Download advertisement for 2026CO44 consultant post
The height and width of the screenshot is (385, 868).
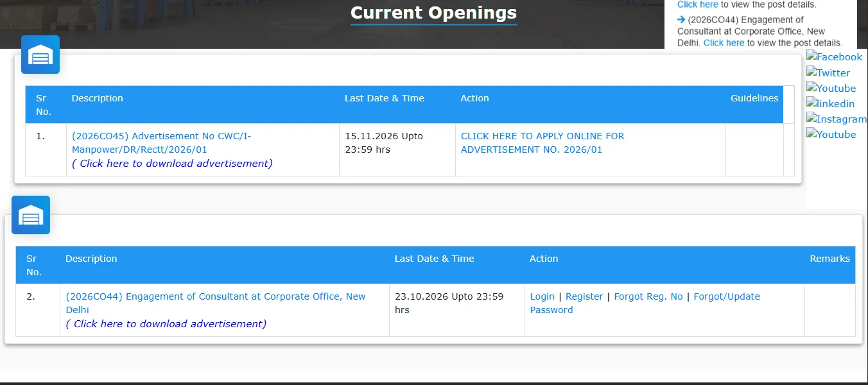166,324
